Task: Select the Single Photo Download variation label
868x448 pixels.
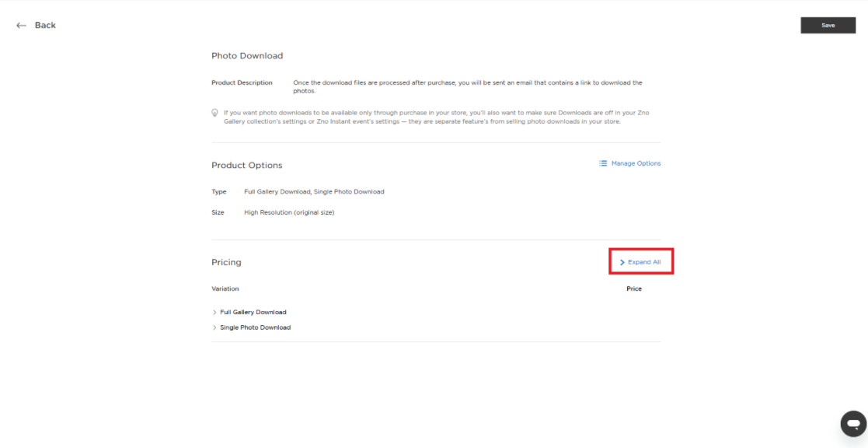Action: point(256,328)
